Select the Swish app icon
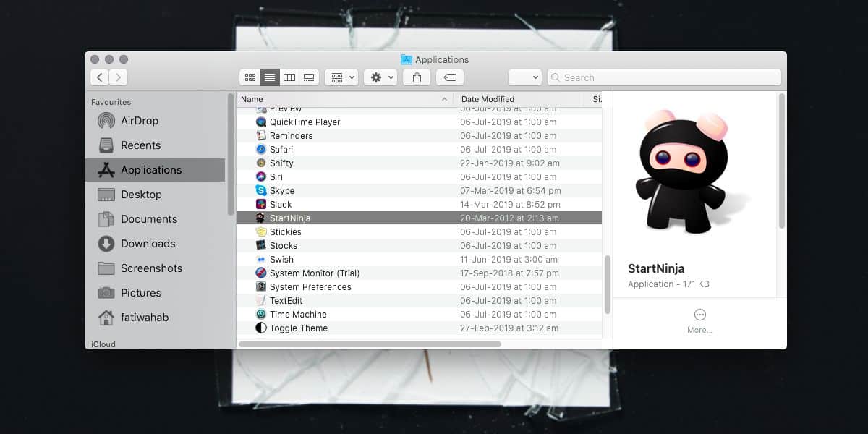 (x=261, y=260)
